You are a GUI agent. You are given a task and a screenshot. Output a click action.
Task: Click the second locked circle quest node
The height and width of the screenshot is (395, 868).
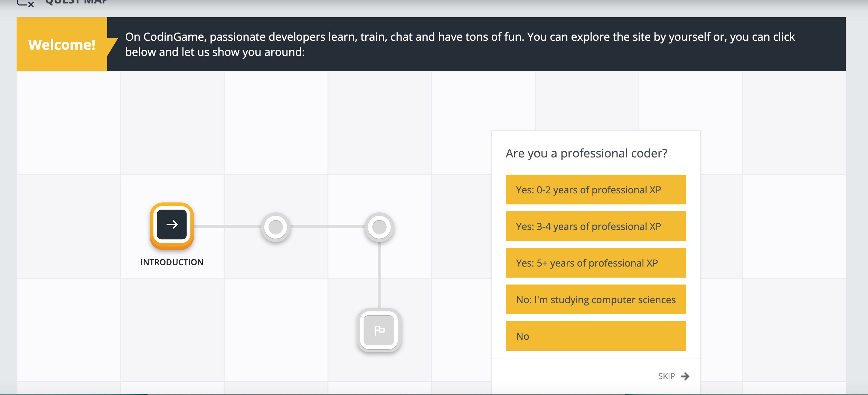[379, 227]
